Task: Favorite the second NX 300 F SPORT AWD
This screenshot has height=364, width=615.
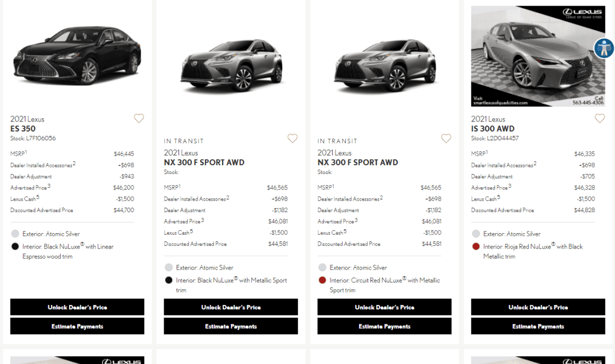Action: point(446,139)
